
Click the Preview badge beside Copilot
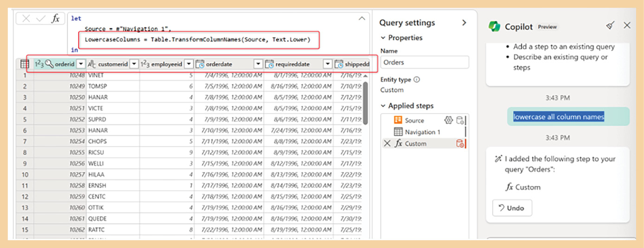pos(547,27)
